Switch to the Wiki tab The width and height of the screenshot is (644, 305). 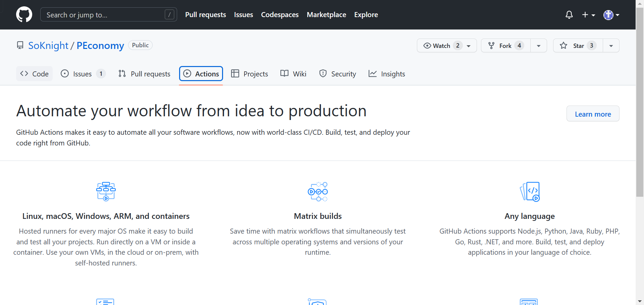(293, 74)
